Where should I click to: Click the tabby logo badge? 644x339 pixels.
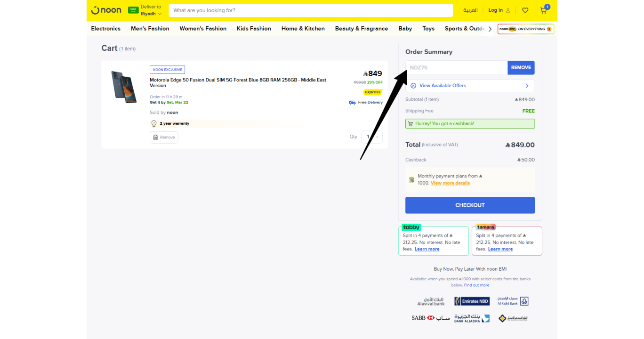pos(411,227)
